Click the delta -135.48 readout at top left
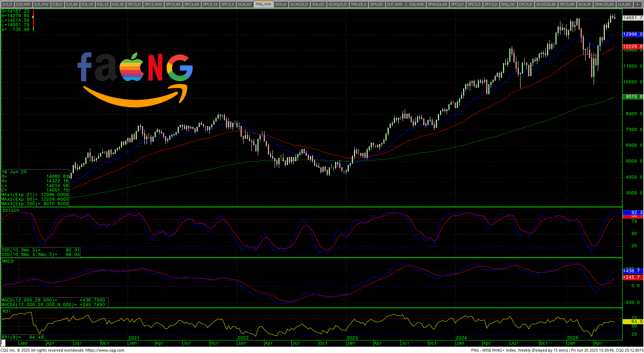644x353 pixels. [15, 29]
